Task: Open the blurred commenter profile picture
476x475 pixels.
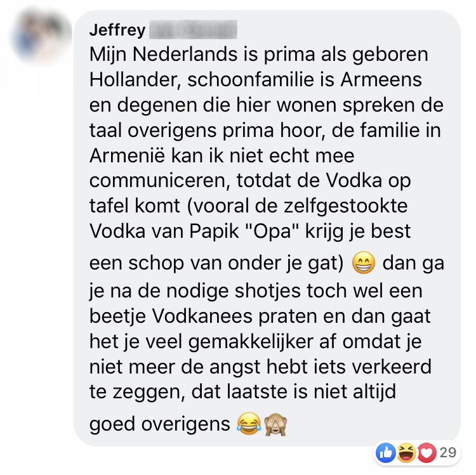Action: coord(41,36)
